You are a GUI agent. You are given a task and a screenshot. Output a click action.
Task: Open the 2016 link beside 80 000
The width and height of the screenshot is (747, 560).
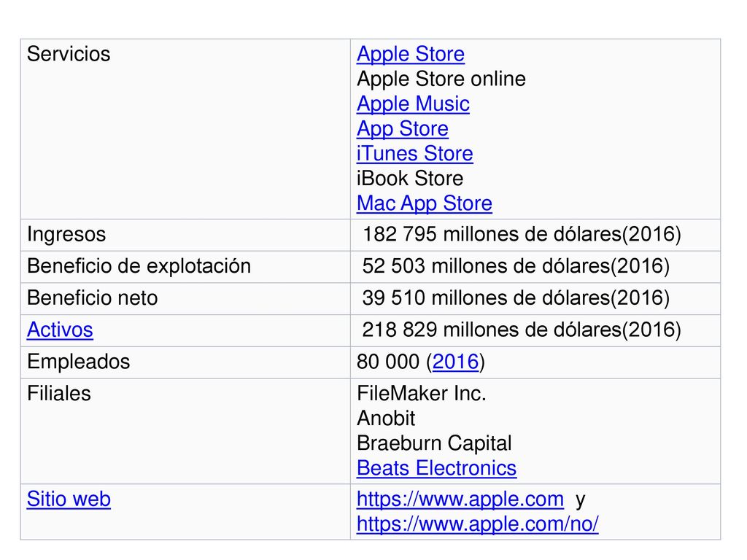[455, 362]
